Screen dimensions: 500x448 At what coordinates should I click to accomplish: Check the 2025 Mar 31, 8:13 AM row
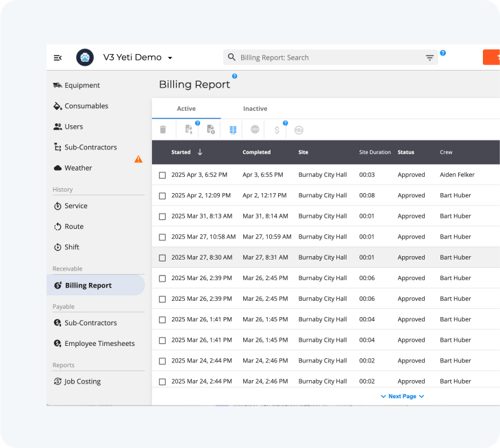[x=162, y=216]
